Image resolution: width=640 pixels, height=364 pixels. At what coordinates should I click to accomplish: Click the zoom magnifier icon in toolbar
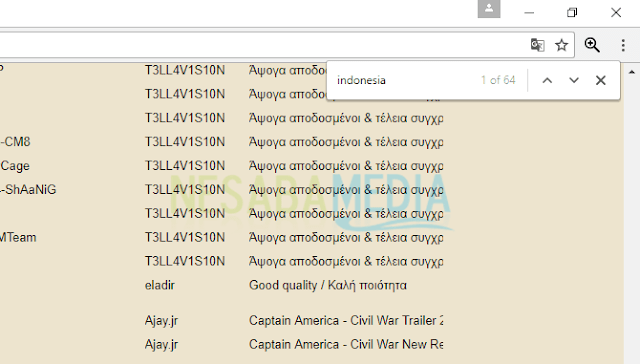click(x=592, y=45)
